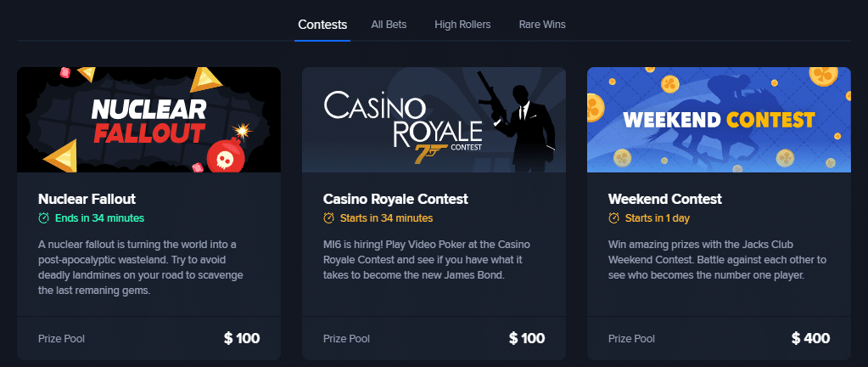This screenshot has height=367, width=868.
Task: Click the Nuclear Fallout description text
Action: (x=141, y=268)
